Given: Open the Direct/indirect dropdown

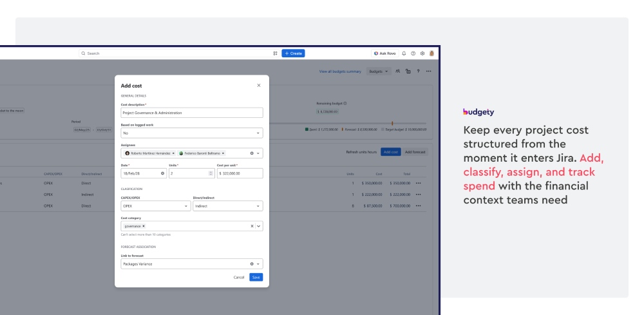Looking at the screenshot, I should 228,206.
